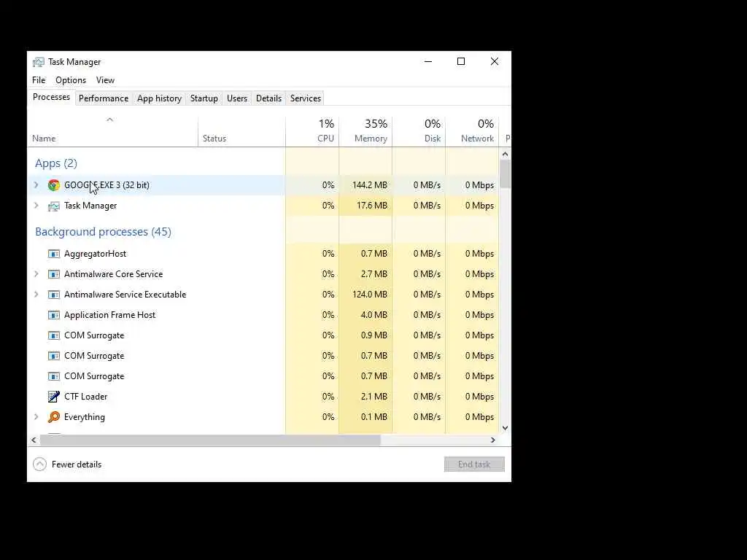Screen dimensions: 747x560
Task: Sort processes by Memory column
Action: click(x=365, y=131)
